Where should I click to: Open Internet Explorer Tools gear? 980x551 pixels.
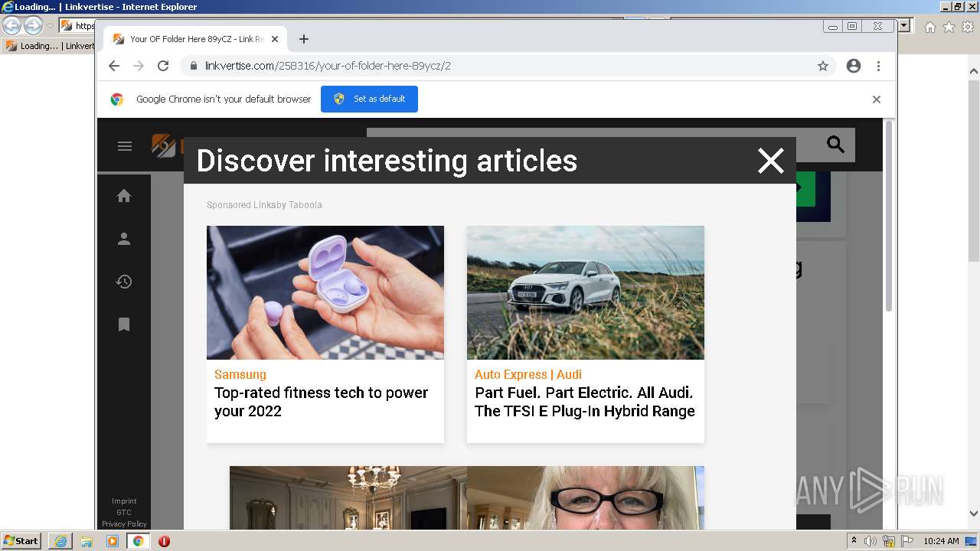967,27
